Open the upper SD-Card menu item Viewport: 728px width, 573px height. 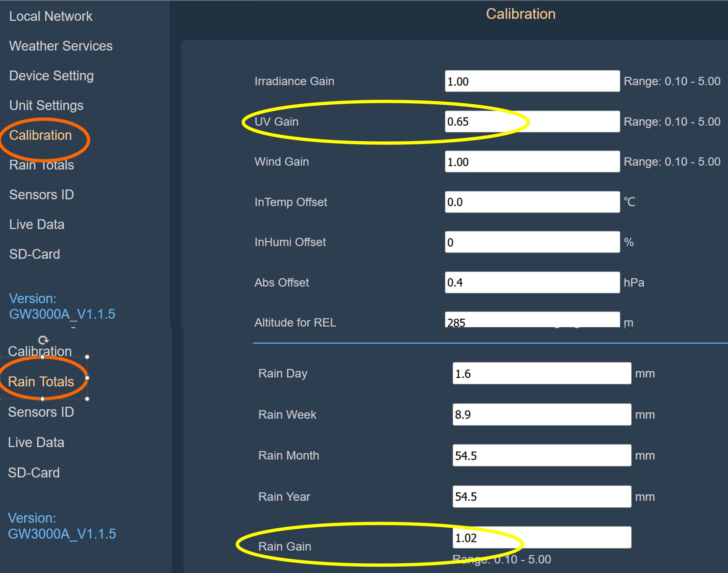click(x=34, y=254)
